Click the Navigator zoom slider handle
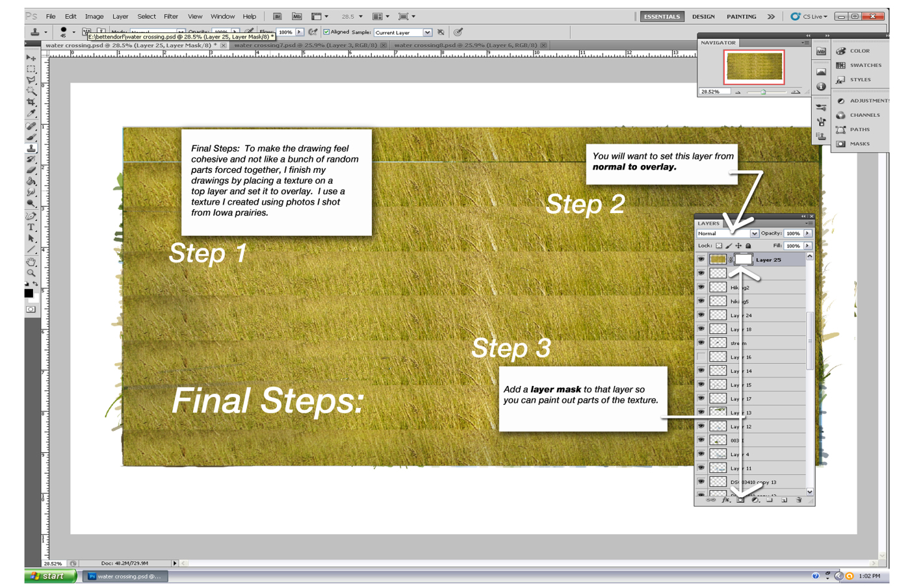The height and width of the screenshot is (588, 910). [763, 92]
